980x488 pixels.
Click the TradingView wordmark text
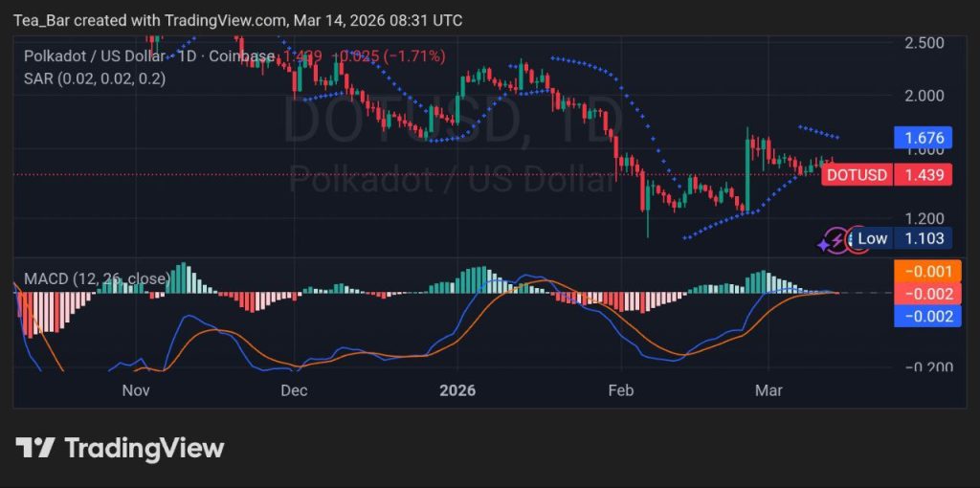145,448
